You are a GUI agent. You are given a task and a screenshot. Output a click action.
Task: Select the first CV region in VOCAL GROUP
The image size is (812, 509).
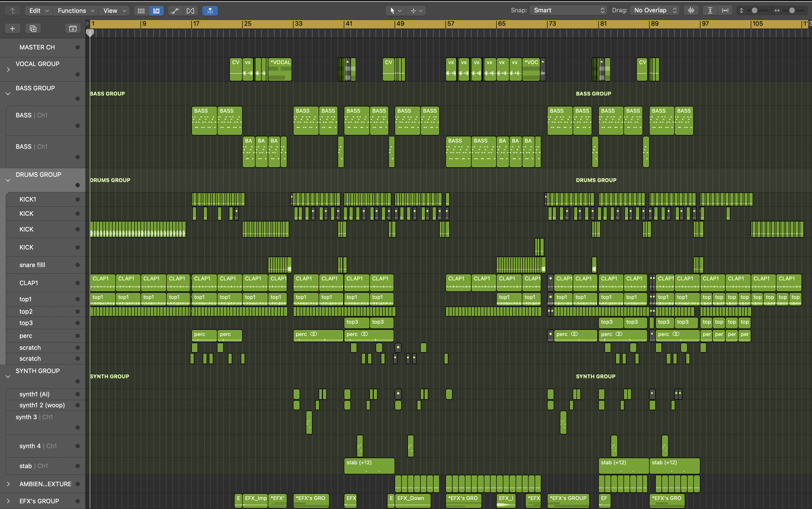[236, 70]
